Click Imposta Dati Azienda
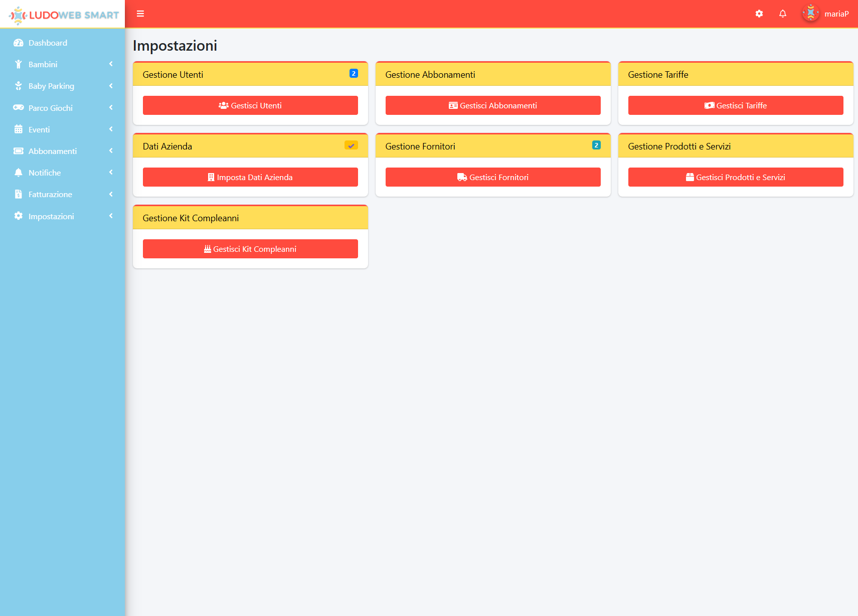858x616 pixels. [250, 177]
